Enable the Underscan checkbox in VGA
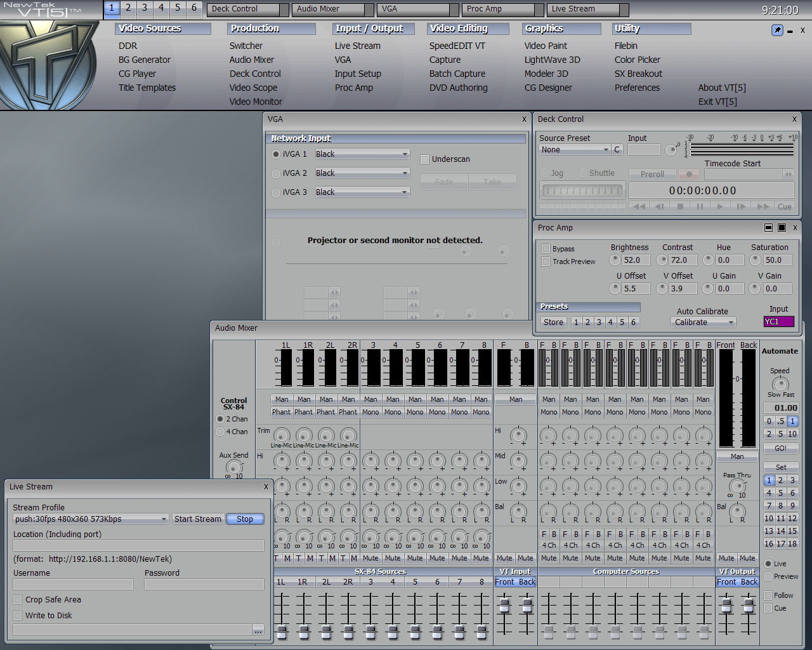812x650 pixels. tap(425, 159)
